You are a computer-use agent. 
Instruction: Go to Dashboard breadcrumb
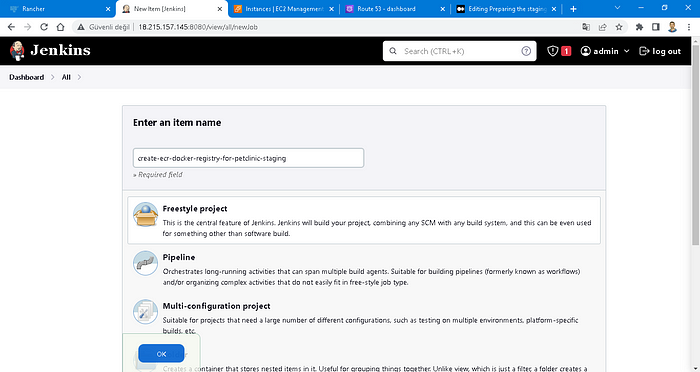click(26, 77)
